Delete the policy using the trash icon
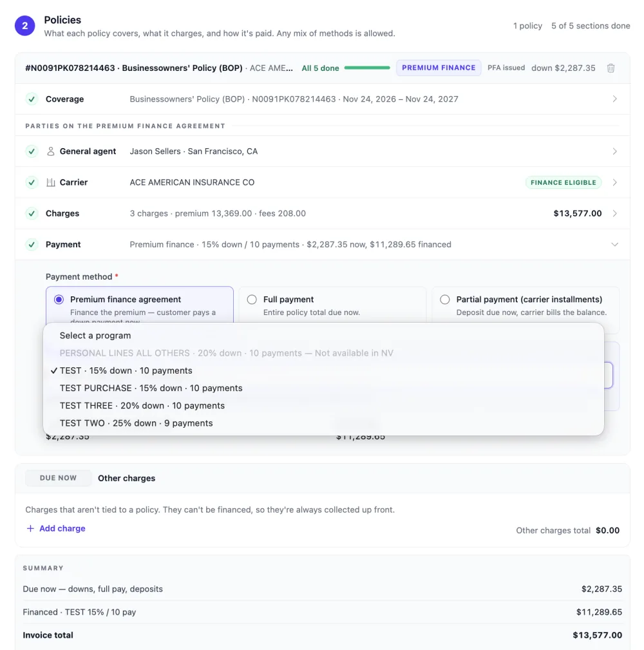This screenshot has width=644, height=650. coord(611,68)
